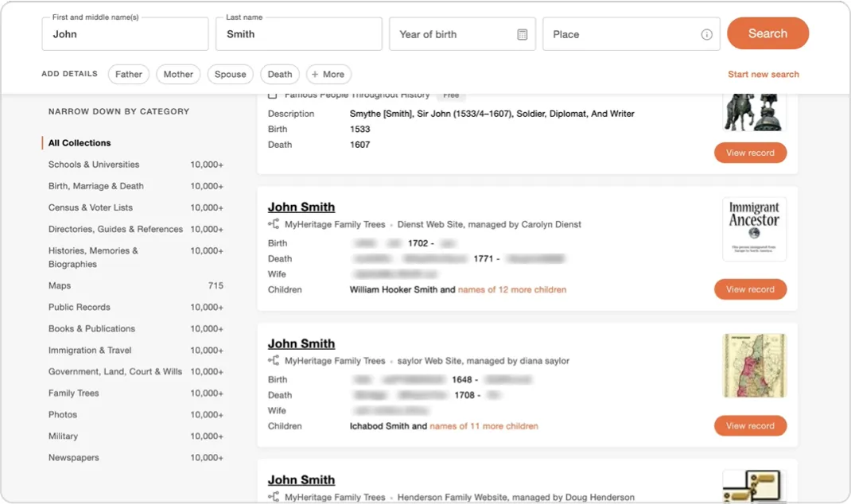Open the Henderson family tree chart thumbnail

coord(755,486)
